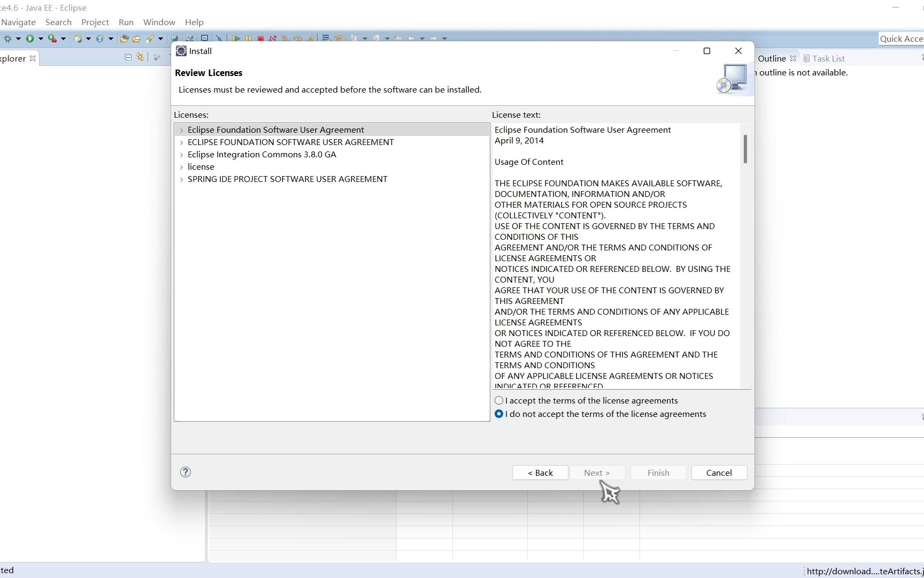This screenshot has height=578, width=924.
Task: Open the Window menu
Action: coord(159,22)
